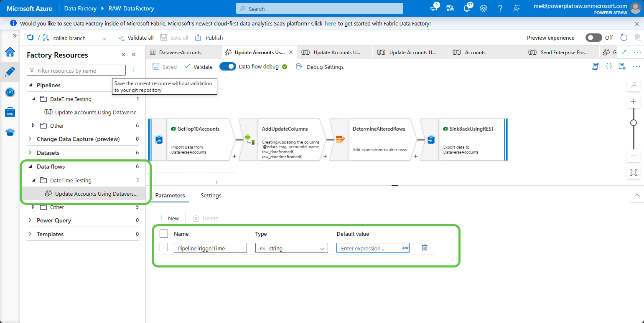Click the top search box
Viewport: 644px width, 323px height.
tap(320, 8)
